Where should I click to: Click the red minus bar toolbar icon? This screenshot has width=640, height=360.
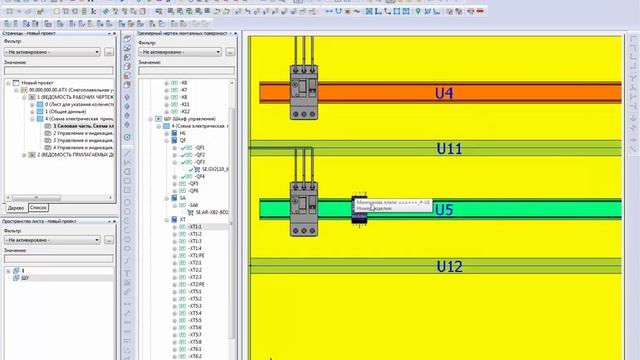click(x=480, y=11)
